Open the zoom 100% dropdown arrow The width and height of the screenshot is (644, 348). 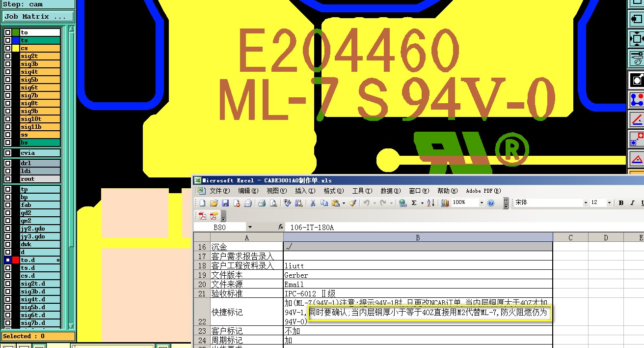click(x=481, y=203)
